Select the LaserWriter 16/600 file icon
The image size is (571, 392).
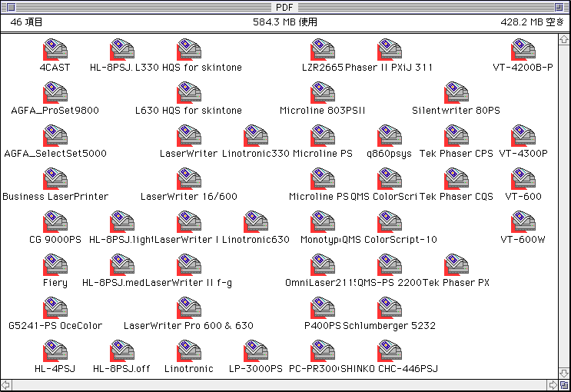coord(189,178)
